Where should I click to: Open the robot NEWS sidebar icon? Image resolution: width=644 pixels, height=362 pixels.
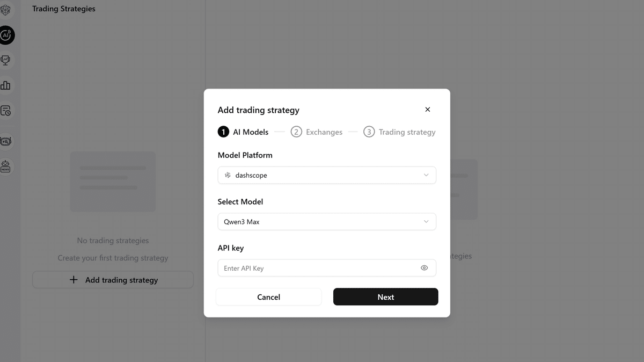pos(5,166)
